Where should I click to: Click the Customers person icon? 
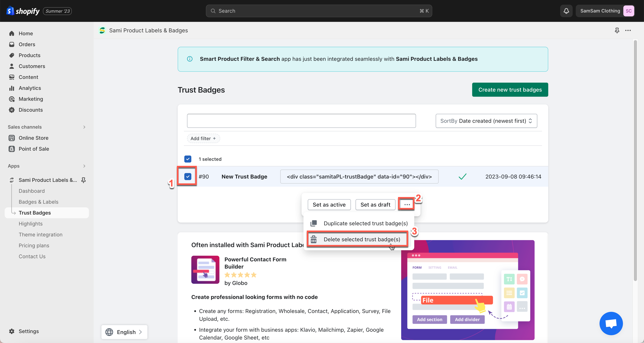[12, 66]
